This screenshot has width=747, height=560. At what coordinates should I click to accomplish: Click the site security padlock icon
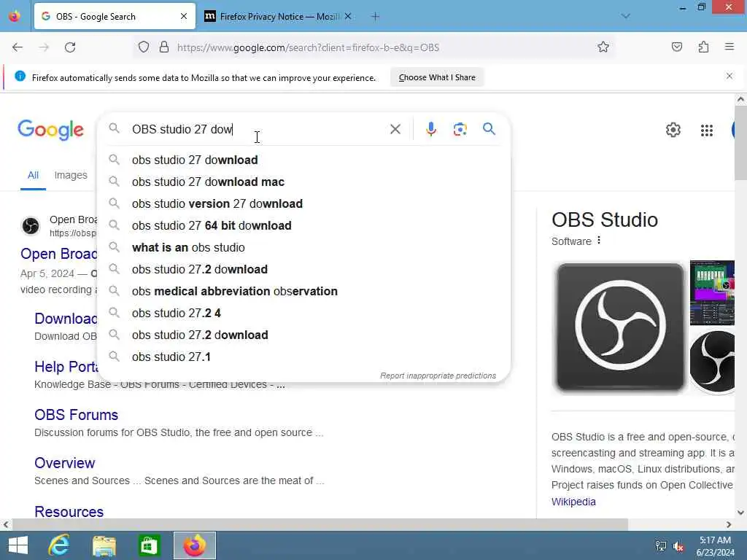pyautogui.click(x=164, y=47)
